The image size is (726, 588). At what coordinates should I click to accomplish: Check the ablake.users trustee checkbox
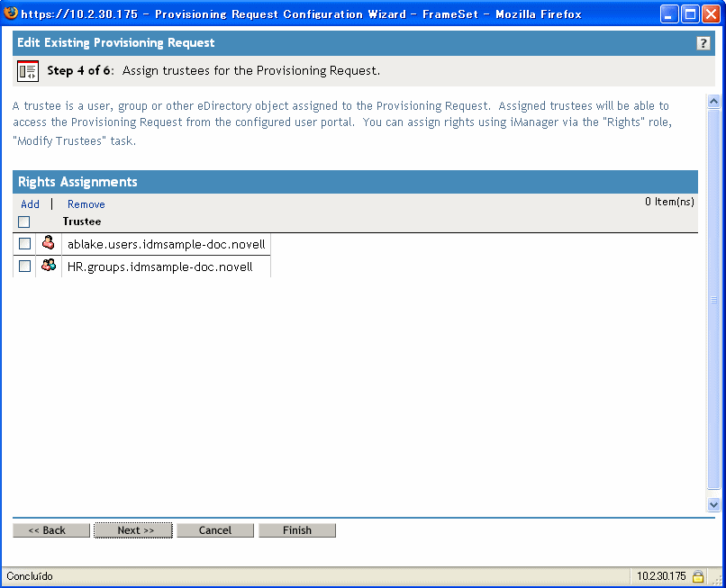click(24, 243)
